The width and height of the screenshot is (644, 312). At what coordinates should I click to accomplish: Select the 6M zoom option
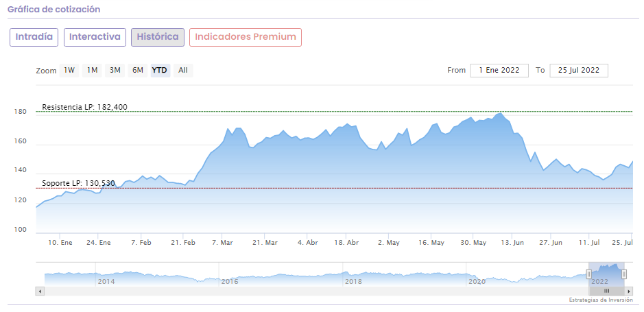click(x=138, y=70)
